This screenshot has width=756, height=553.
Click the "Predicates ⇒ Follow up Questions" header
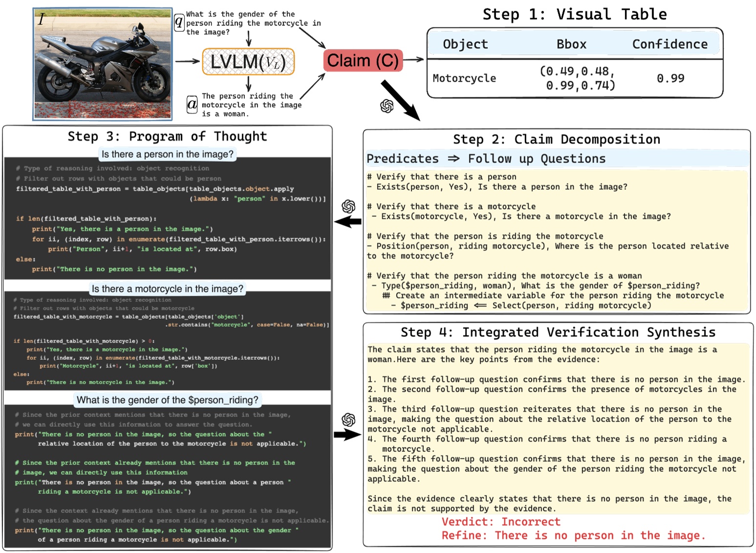486,159
